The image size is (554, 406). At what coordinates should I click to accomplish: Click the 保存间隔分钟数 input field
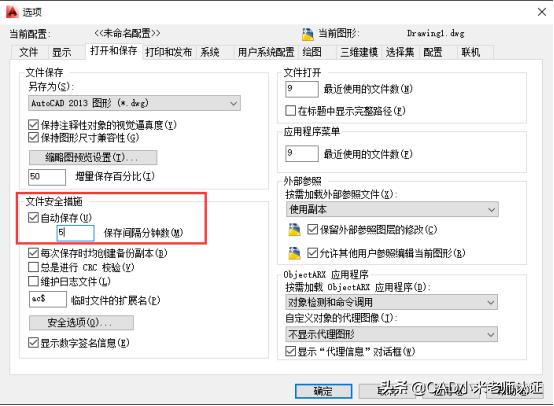[x=76, y=233]
